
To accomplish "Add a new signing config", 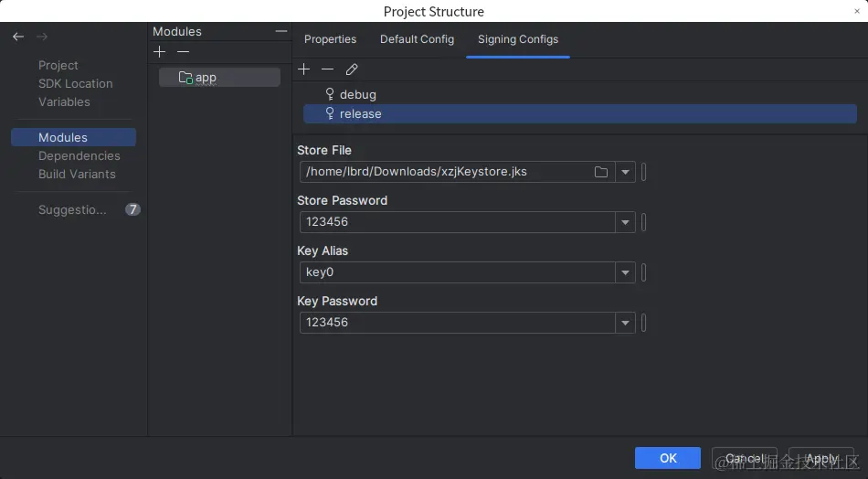I will [304, 69].
